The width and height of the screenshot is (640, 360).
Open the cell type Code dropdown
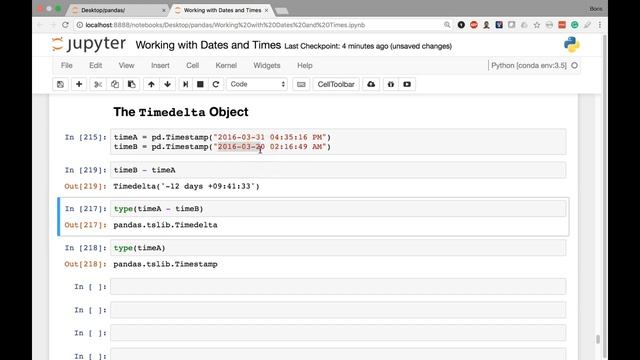(x=257, y=84)
